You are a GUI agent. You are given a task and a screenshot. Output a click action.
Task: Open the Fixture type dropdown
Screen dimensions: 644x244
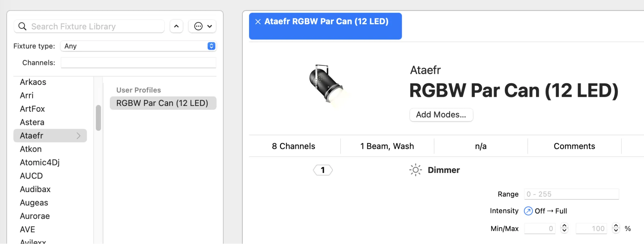click(x=211, y=46)
